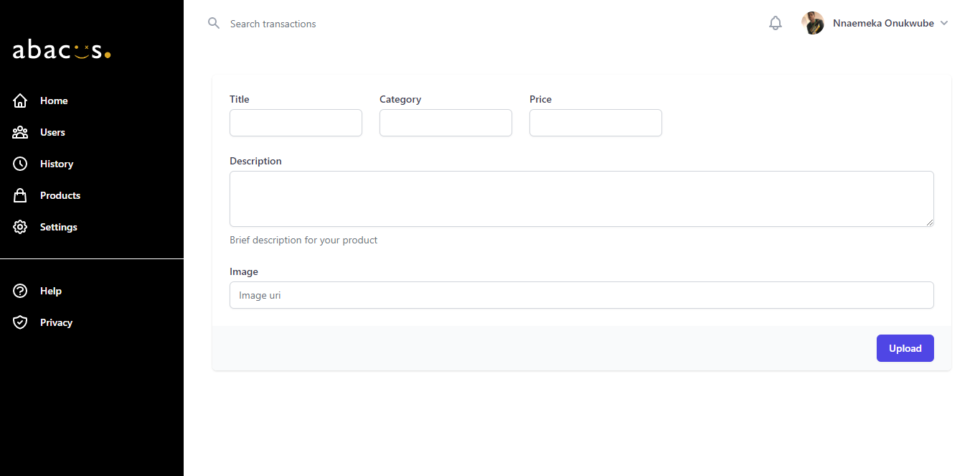Expand the user account dropdown chevron
980x476 pixels.
pyautogui.click(x=944, y=24)
